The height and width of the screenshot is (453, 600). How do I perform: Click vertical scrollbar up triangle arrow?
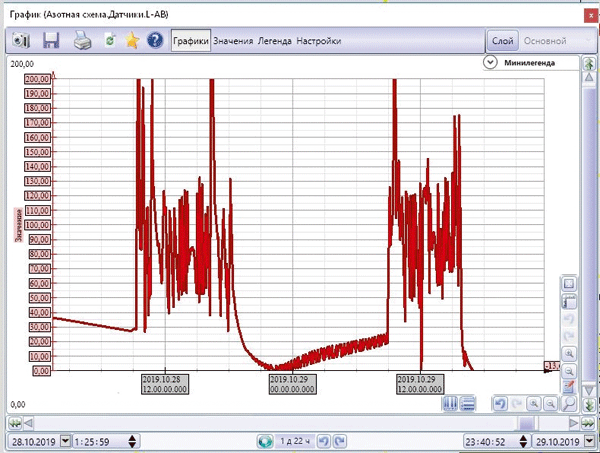click(589, 77)
